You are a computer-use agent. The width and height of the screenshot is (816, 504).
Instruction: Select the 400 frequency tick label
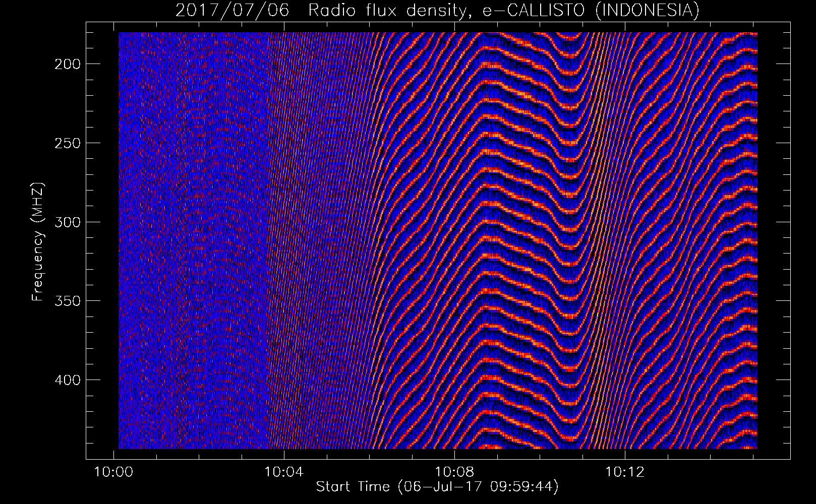coord(67,380)
